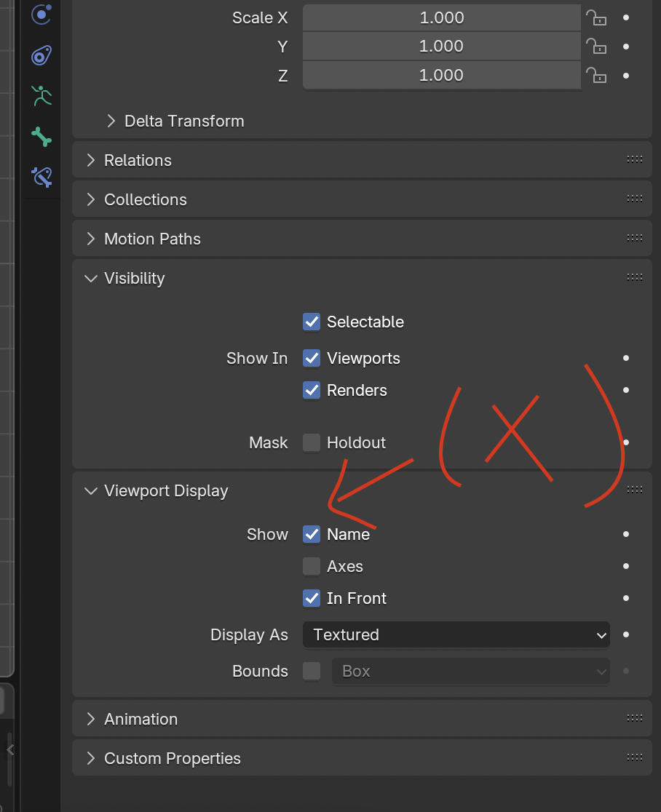Uncheck the Show Name checkbox
The width and height of the screenshot is (661, 812).
click(312, 534)
